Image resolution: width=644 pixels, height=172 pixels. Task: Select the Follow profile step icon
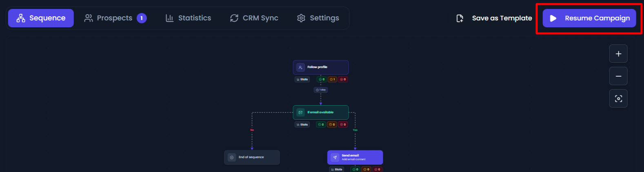[300, 67]
